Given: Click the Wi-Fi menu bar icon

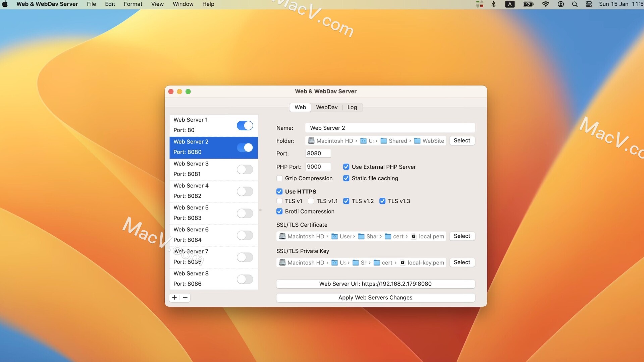Looking at the screenshot, I should tap(545, 4).
